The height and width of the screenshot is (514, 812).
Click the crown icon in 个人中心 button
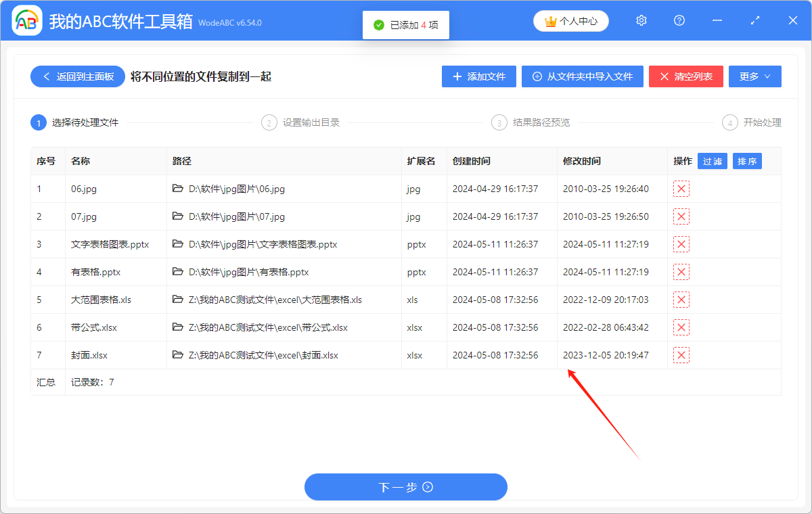tap(552, 20)
